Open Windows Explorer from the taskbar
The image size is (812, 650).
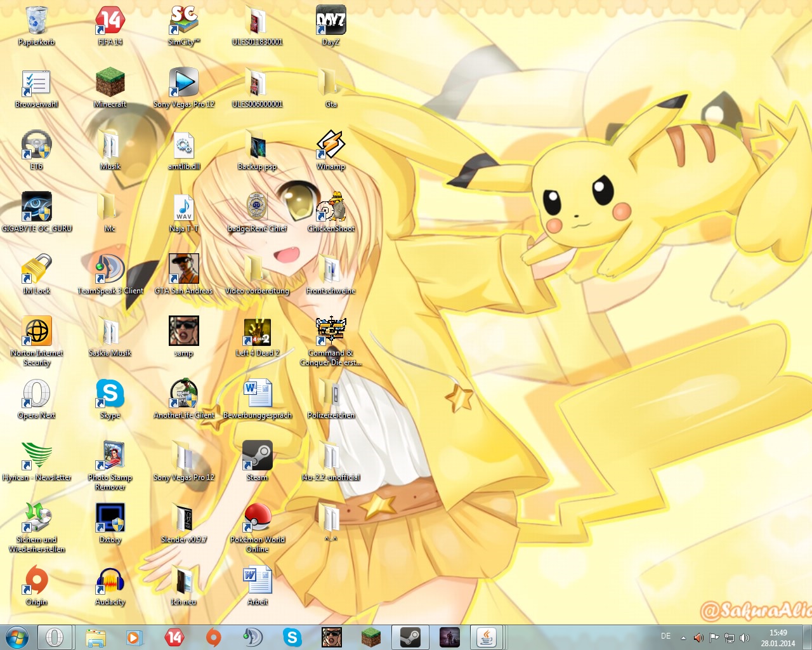click(x=96, y=637)
